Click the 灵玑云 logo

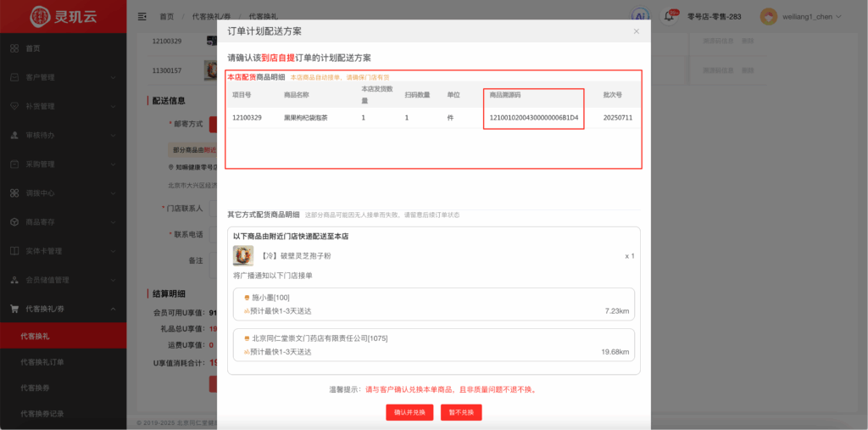[x=62, y=16]
